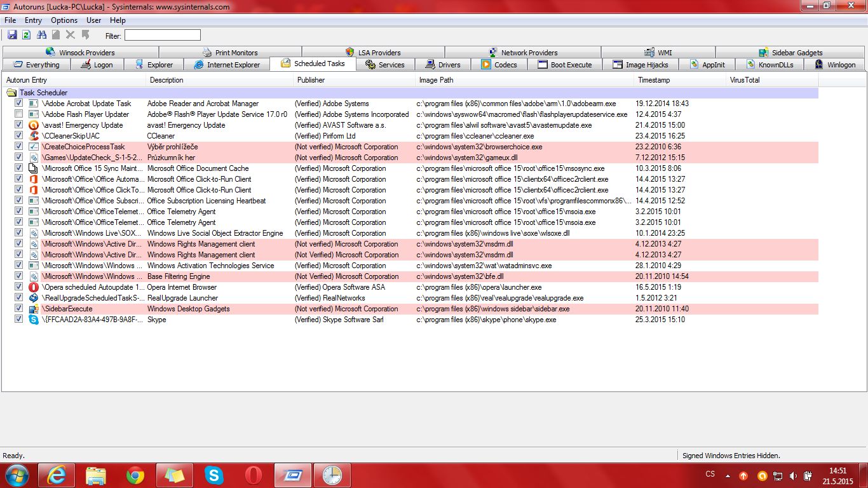Open the Options menu

click(64, 20)
